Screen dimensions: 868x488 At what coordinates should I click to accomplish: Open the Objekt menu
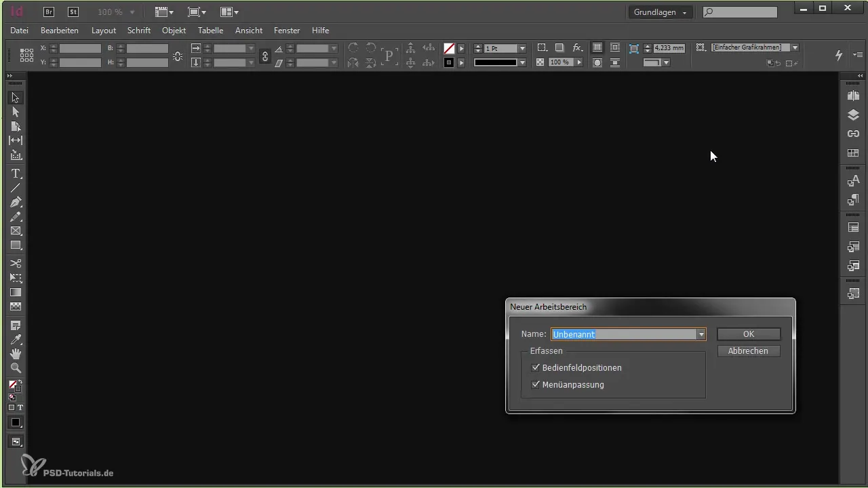(174, 30)
